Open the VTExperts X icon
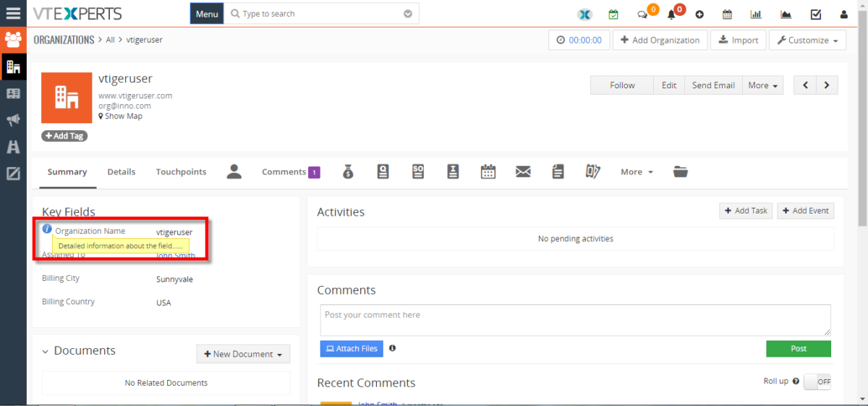The height and width of the screenshot is (406, 868). [584, 14]
